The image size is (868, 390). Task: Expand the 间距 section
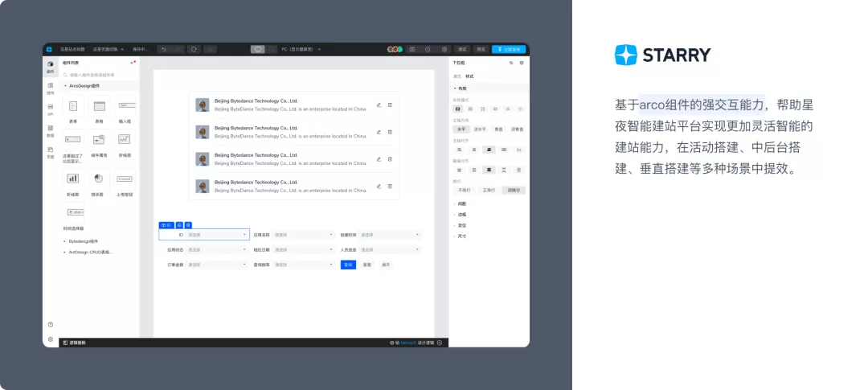(460, 203)
